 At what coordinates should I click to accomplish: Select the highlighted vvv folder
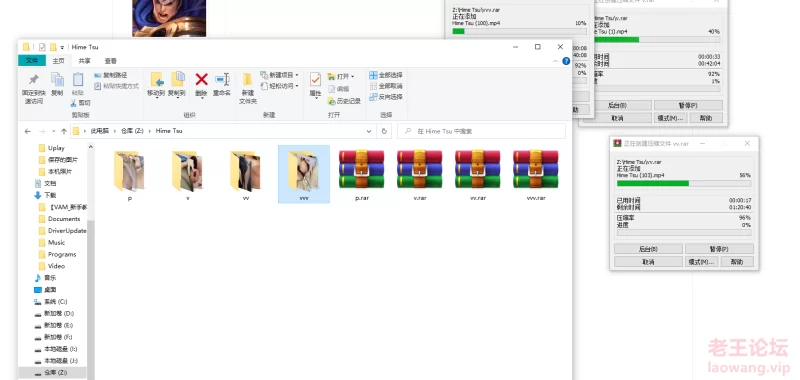click(x=304, y=174)
